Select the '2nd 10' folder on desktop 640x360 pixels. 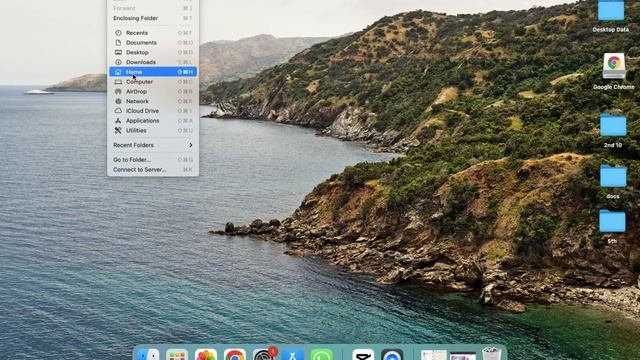[x=613, y=130]
